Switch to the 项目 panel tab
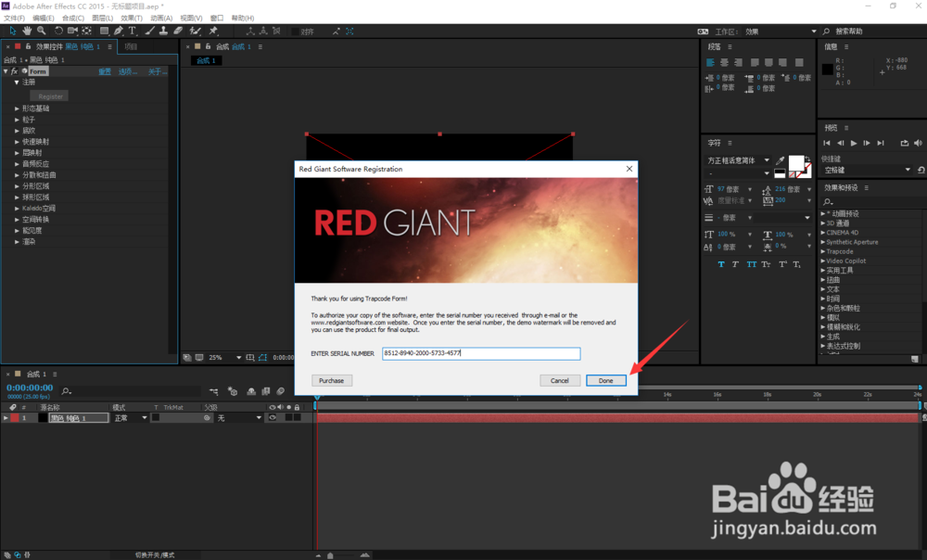The width and height of the screenshot is (927, 560). coord(131,46)
